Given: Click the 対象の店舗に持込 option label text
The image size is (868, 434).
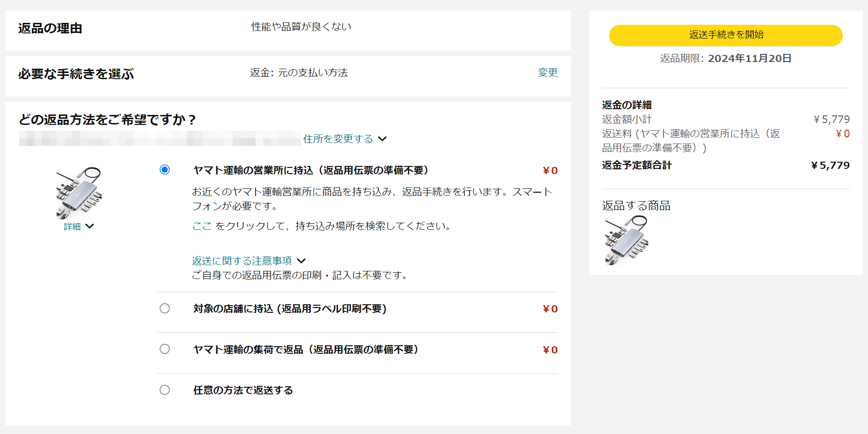Looking at the screenshot, I should pos(290,309).
